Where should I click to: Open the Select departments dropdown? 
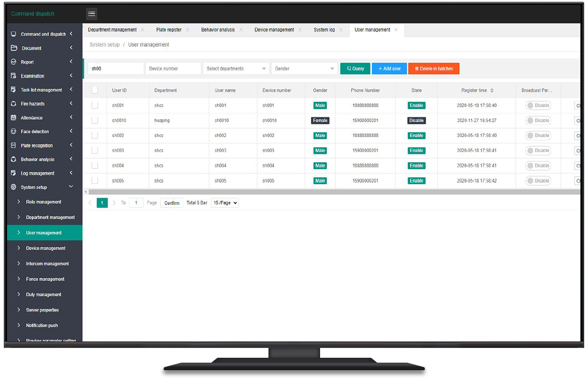point(236,69)
